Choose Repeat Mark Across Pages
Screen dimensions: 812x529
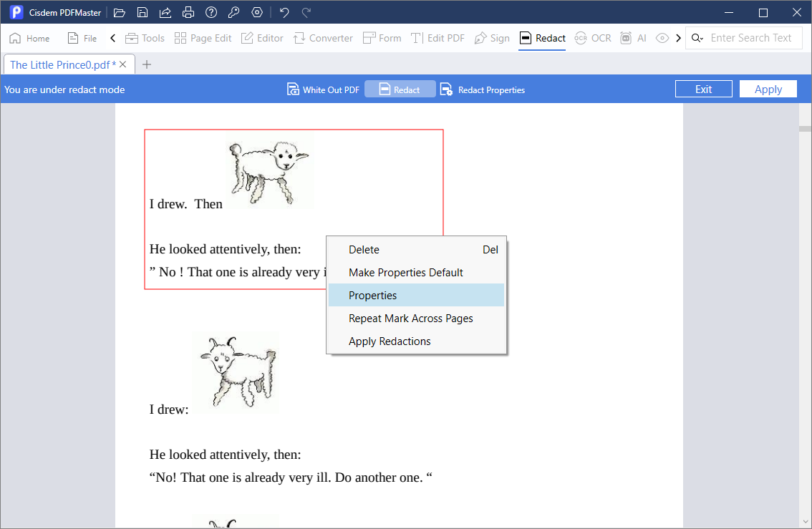tap(416, 319)
